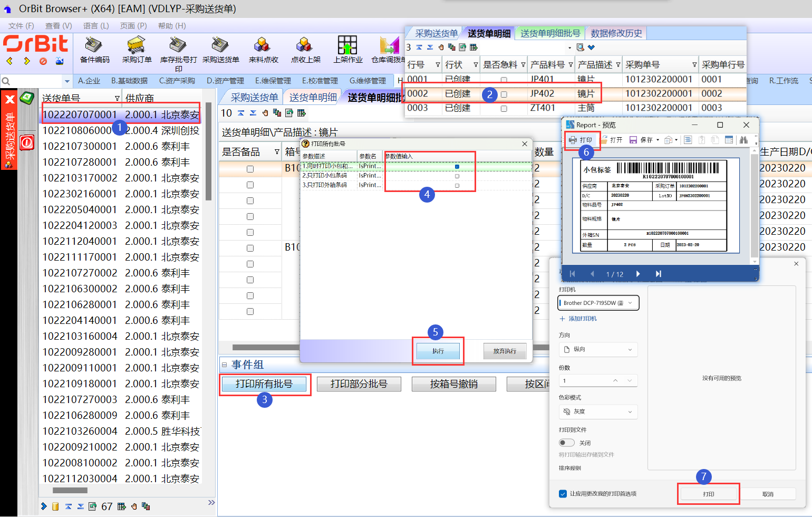Viewport: 812px width, 517px height.
Task: Uncheck 让应用更改我的打印首选项 checkbox
Action: point(563,494)
